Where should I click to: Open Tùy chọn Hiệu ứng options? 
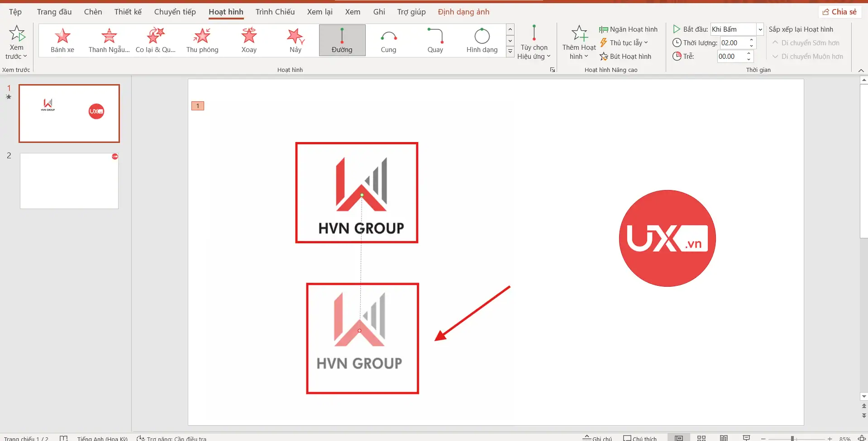pyautogui.click(x=534, y=43)
